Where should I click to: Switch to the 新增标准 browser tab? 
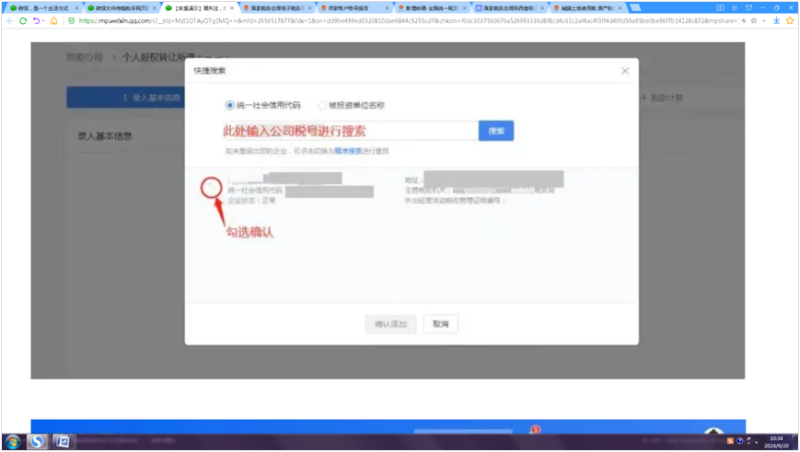click(433, 7)
